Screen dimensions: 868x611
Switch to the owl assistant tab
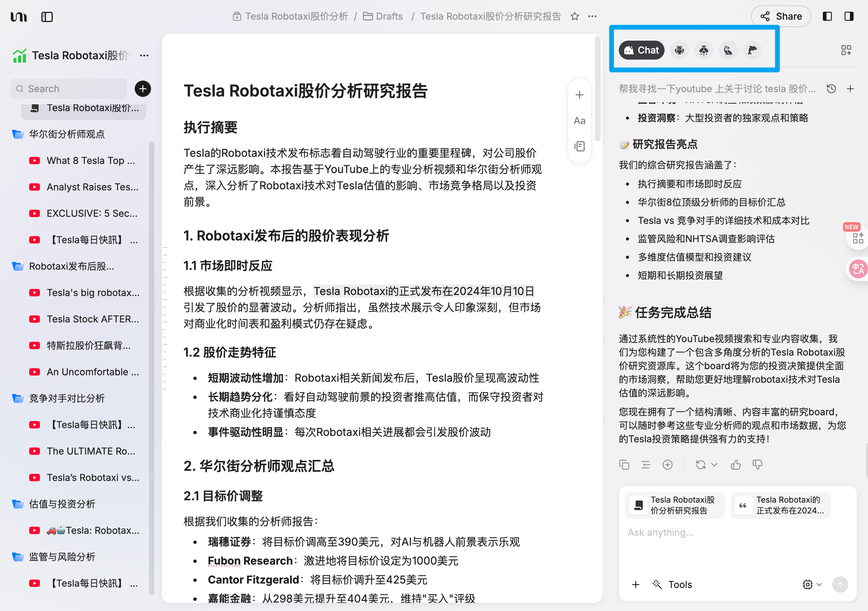679,50
